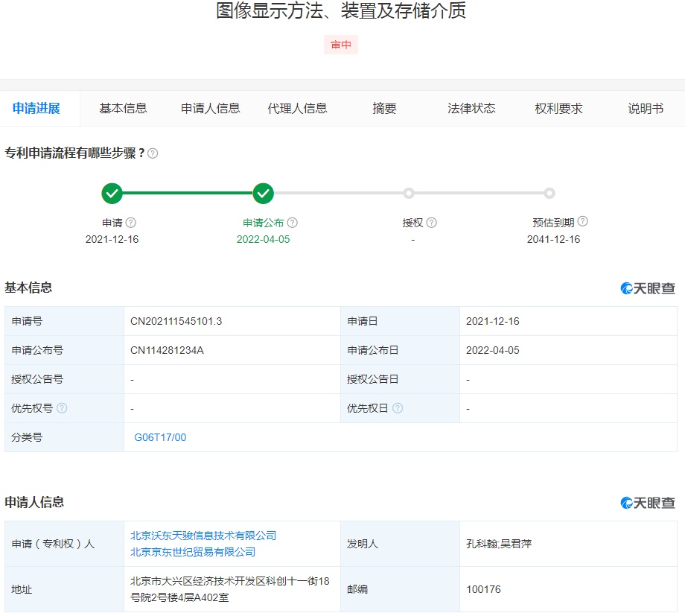Image resolution: width=685 pixels, height=616 pixels.
Task: Click 申请日 value 2021-12-16 in table
Action: pyautogui.click(x=493, y=321)
